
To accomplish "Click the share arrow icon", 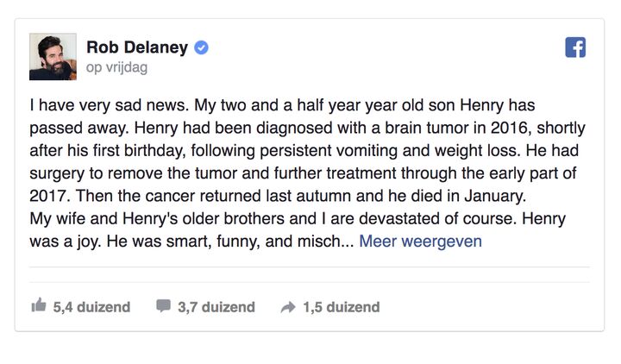I will click(x=288, y=307).
